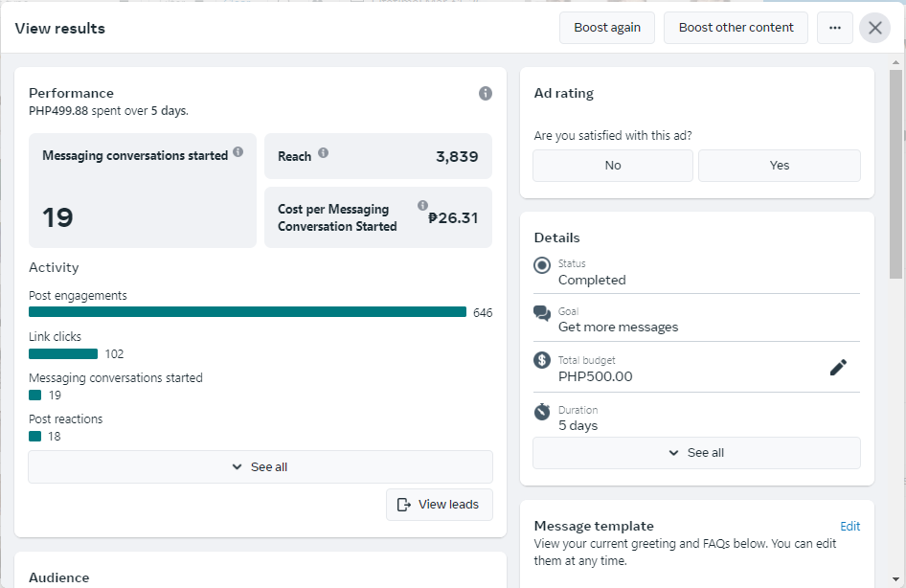Click Cost per Messaging Conversation info icon
The image size is (906, 588).
click(422, 206)
